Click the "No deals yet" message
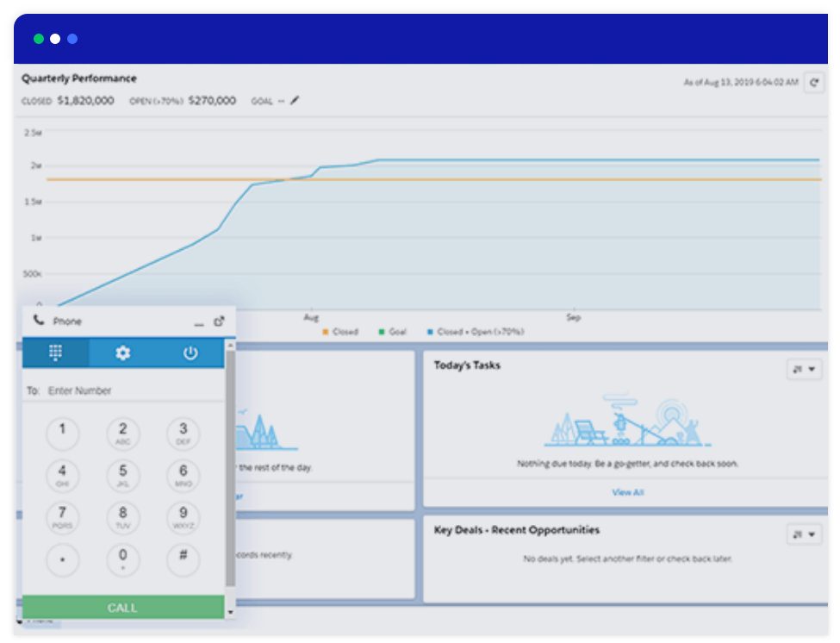 pyautogui.click(x=627, y=559)
